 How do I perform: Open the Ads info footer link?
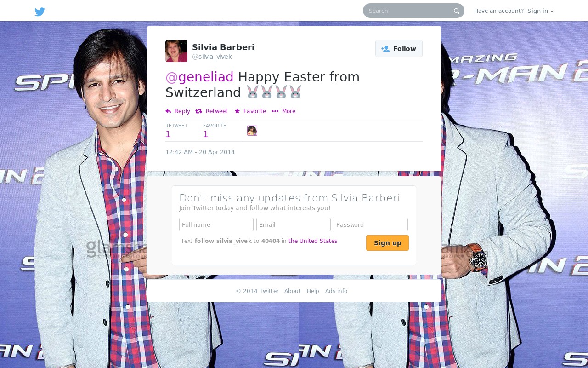point(336,291)
